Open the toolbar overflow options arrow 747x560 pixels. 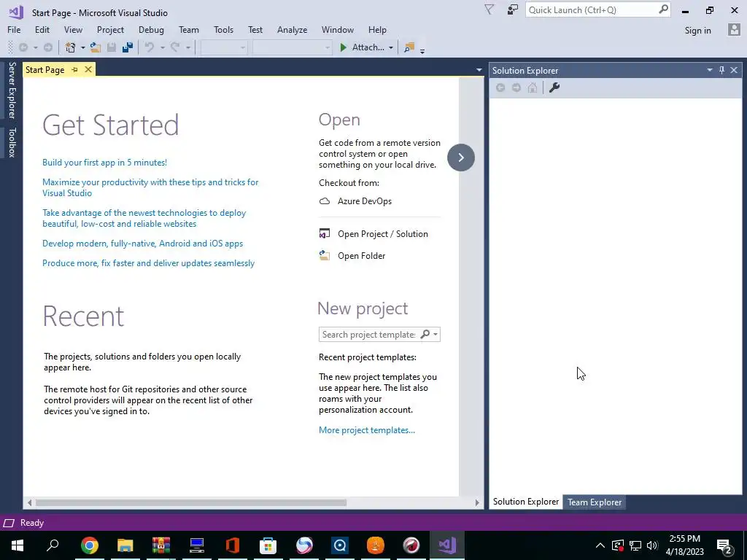pos(422,50)
